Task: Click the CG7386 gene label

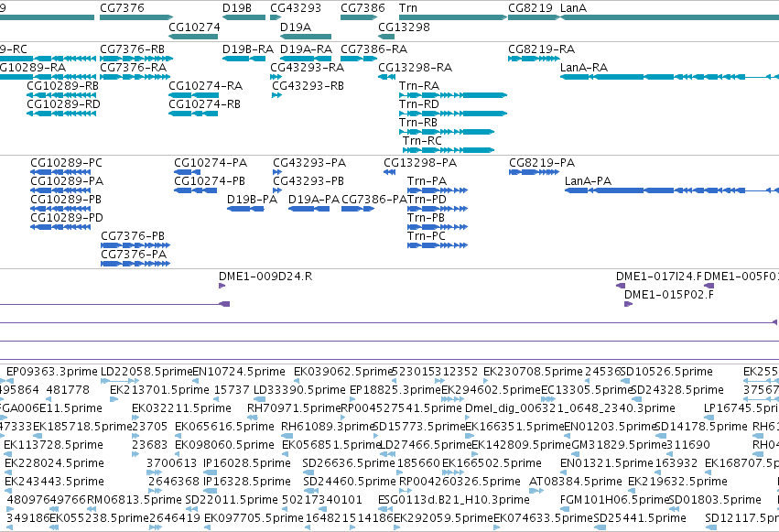Action: [362, 8]
